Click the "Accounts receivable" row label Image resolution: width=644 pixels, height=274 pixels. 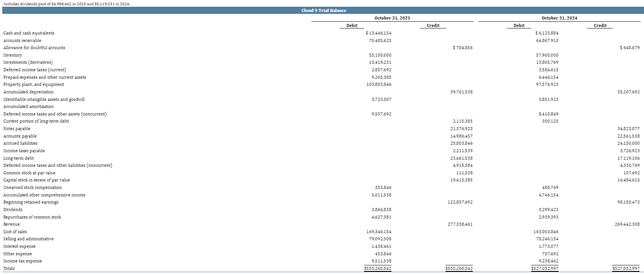coord(22,40)
